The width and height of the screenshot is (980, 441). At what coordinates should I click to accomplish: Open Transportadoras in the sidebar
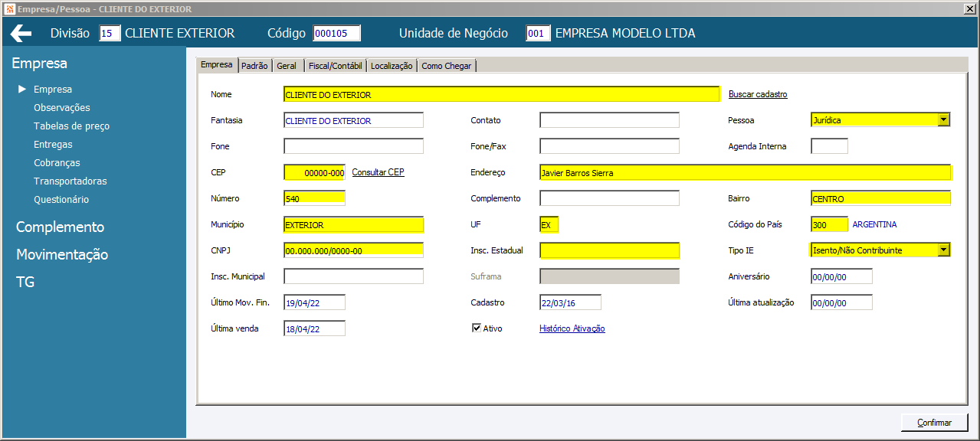coord(70,181)
